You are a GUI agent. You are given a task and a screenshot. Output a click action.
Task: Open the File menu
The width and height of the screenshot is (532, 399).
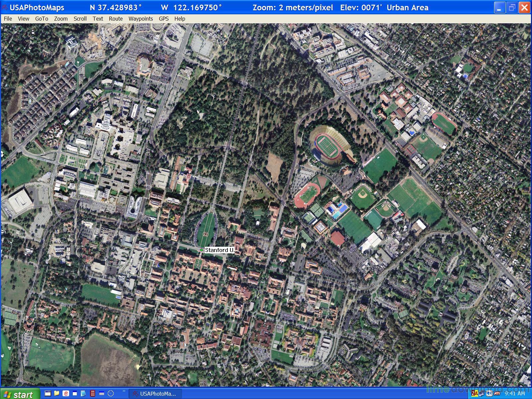pos(8,19)
